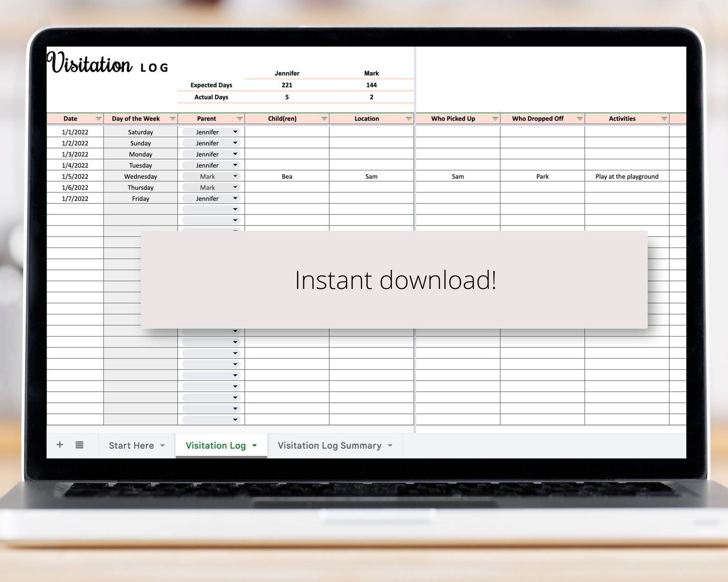Select Jennifer's Actual Days value 5
This screenshot has height=582, width=728.
(x=287, y=97)
